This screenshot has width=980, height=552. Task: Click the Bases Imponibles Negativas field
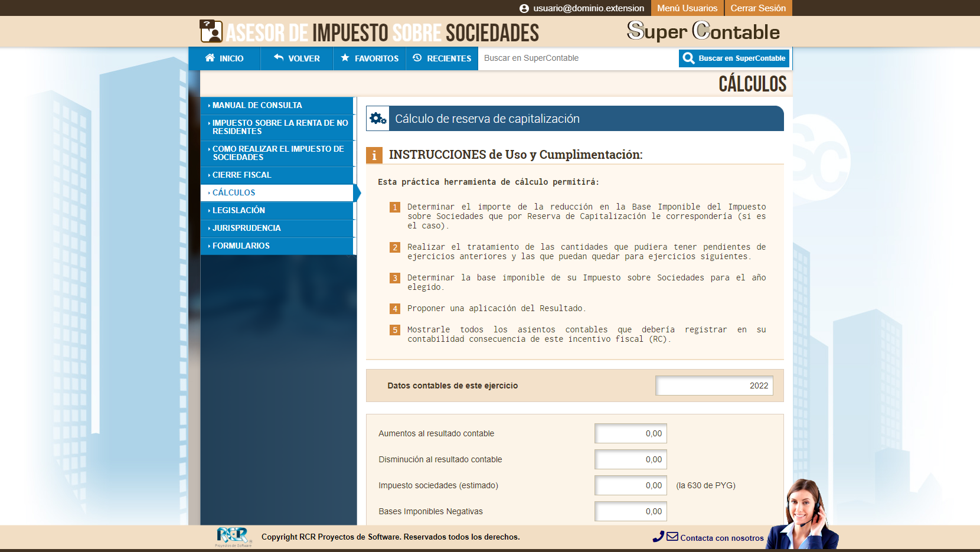[631, 511]
